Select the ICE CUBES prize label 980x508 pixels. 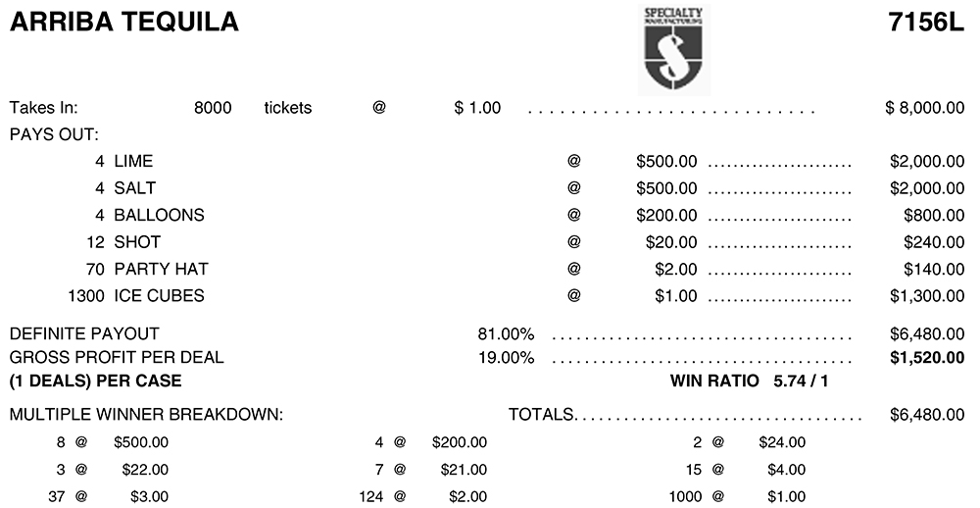tap(160, 296)
